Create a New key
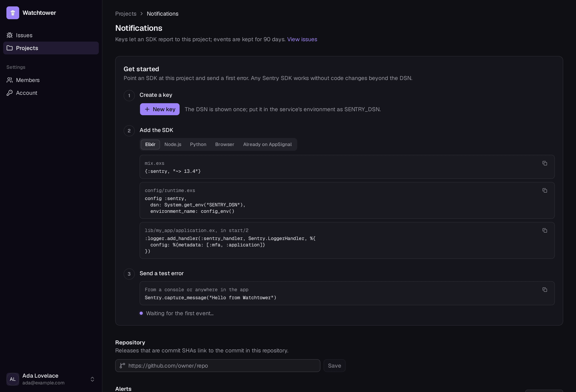 (160, 109)
